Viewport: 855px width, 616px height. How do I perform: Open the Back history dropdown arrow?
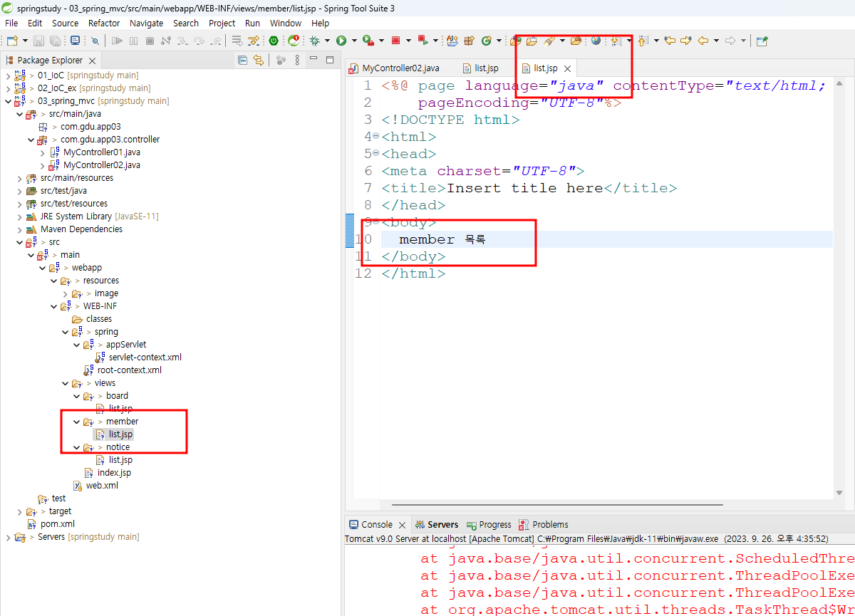coord(716,41)
